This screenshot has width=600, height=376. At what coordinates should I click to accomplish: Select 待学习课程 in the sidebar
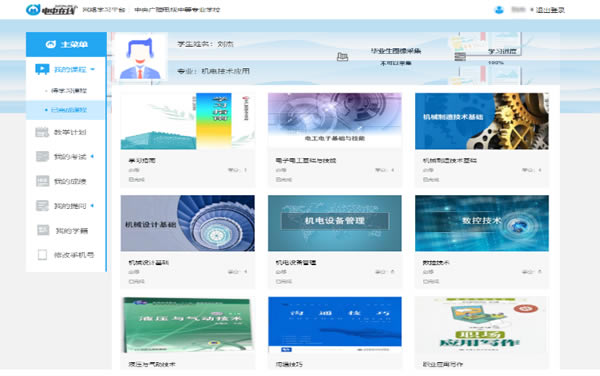(x=69, y=91)
